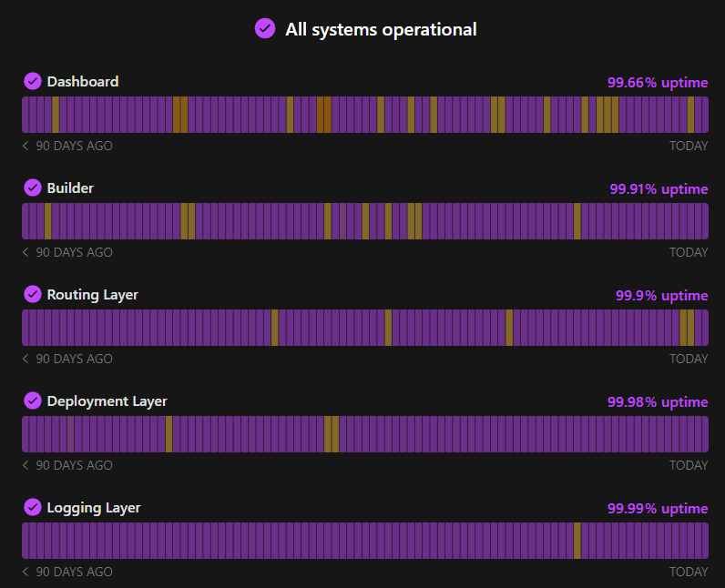Click the Deployment Layer checkmark icon
Image resolution: width=725 pixels, height=588 pixels.
click(33, 400)
